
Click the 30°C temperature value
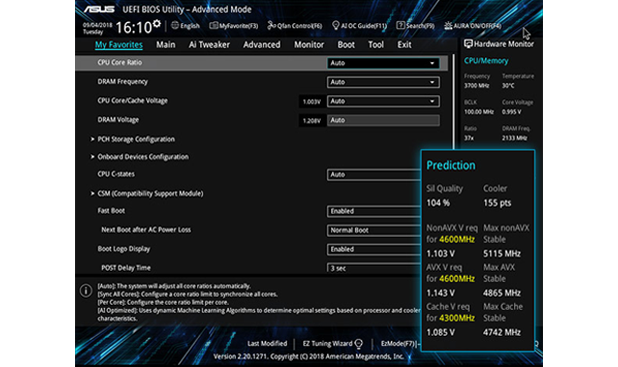pos(508,86)
